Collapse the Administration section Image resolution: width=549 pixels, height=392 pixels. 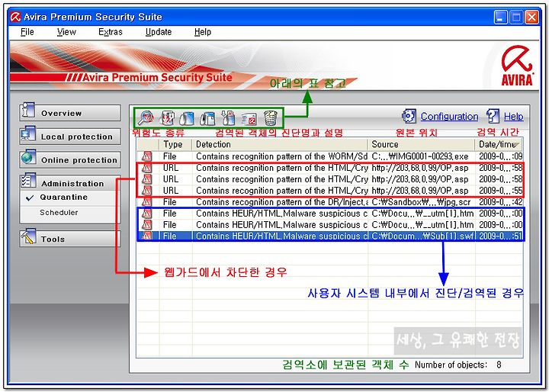(70, 183)
